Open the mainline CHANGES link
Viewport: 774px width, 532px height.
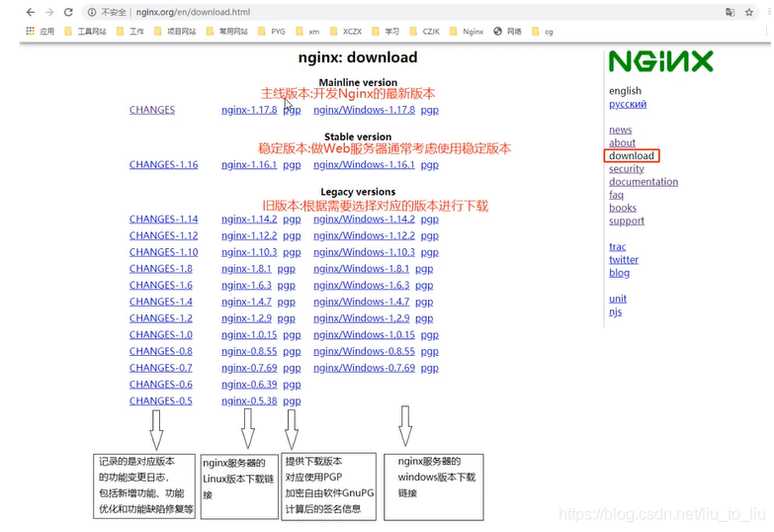[152, 110]
